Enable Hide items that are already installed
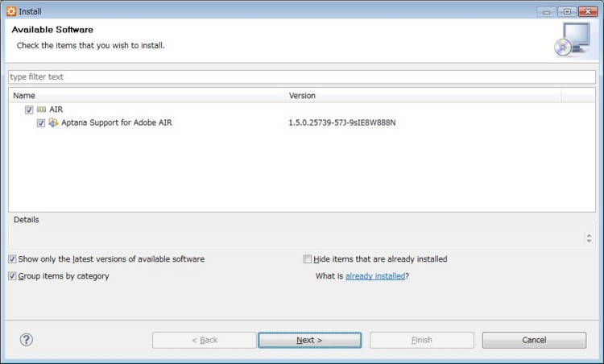 (x=308, y=259)
